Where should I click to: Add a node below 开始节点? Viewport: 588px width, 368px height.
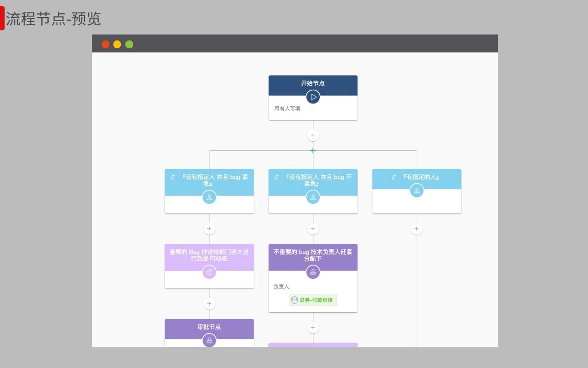(313, 135)
